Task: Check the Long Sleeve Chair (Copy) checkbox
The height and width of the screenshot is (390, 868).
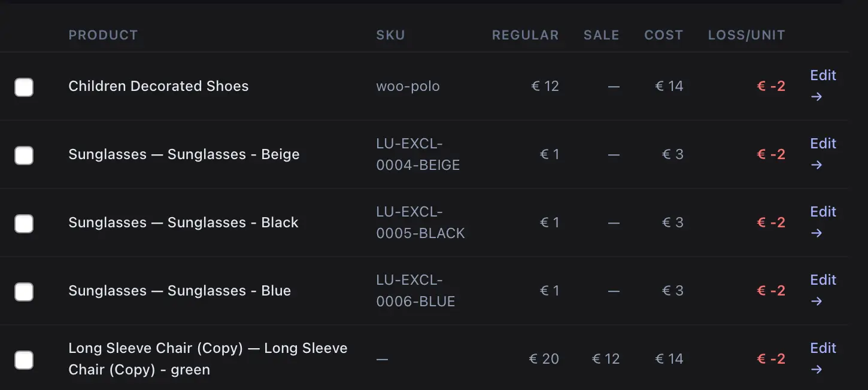Action: coord(24,360)
